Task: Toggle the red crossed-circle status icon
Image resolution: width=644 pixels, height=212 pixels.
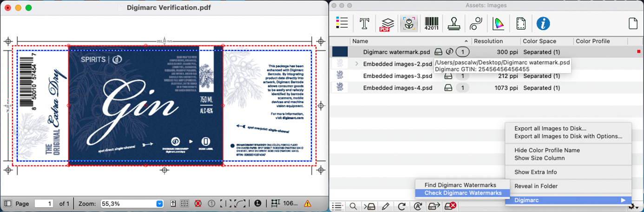Action: click(x=197, y=204)
